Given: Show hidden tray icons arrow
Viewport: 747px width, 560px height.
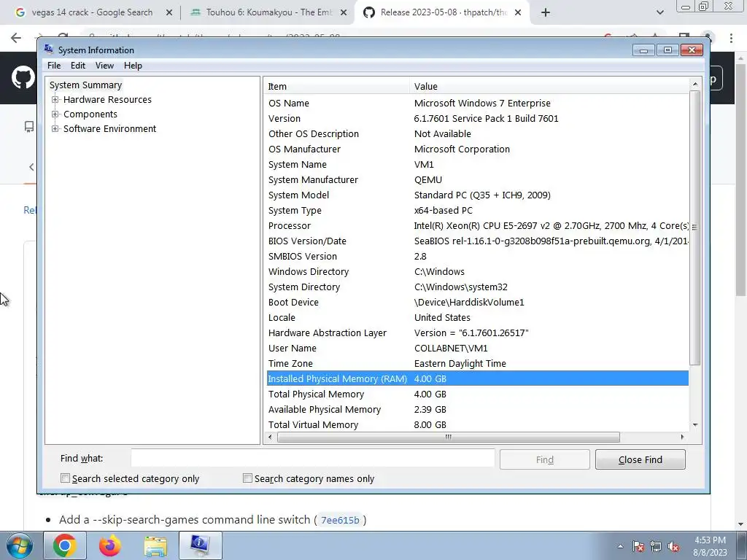Looking at the screenshot, I should [620, 546].
